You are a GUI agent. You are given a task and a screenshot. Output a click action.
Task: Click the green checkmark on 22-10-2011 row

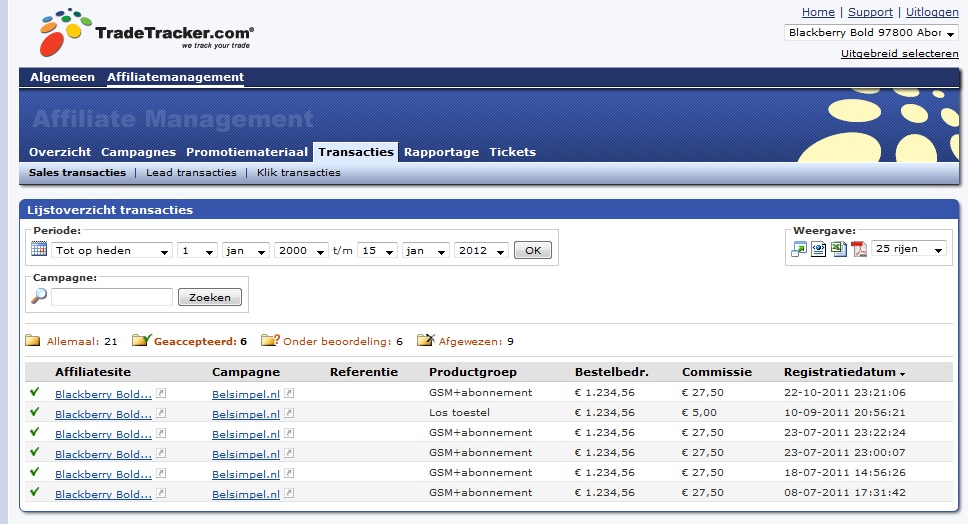(x=35, y=391)
